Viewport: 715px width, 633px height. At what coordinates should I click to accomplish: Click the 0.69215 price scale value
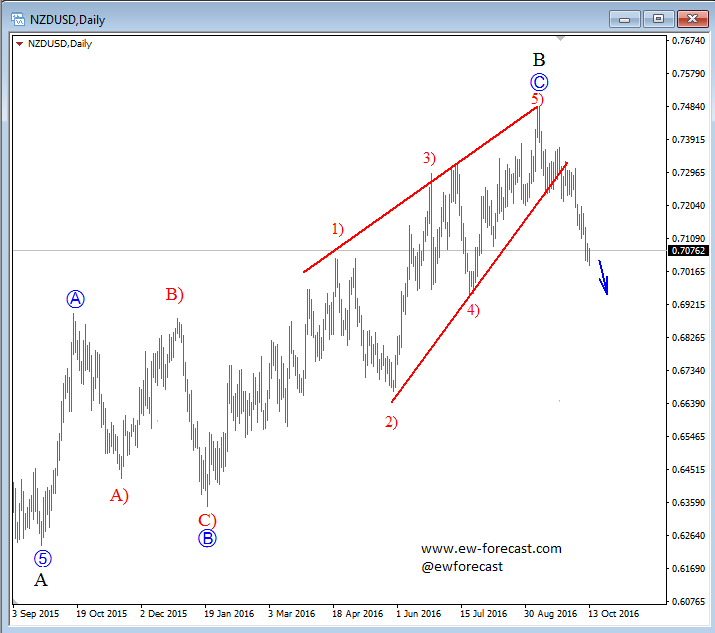(689, 305)
